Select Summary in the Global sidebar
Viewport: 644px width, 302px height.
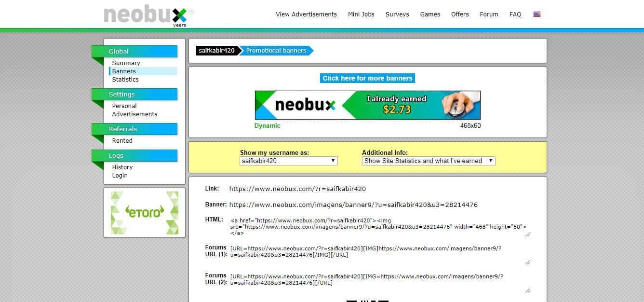pyautogui.click(x=126, y=63)
